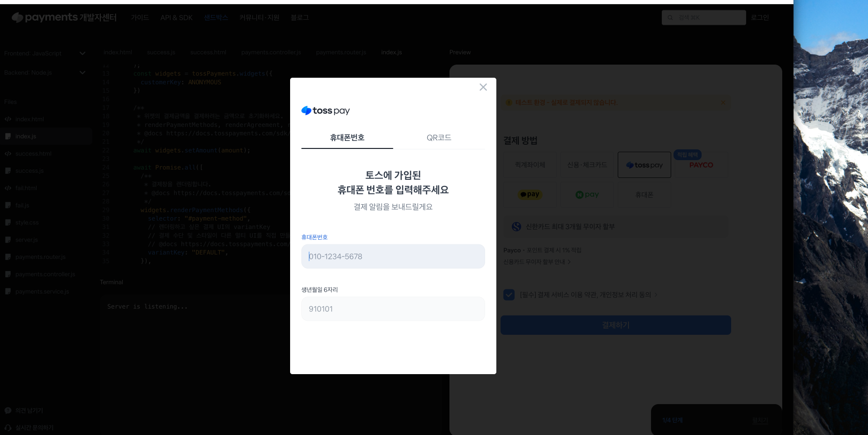Open the index.html editor tab

point(118,52)
